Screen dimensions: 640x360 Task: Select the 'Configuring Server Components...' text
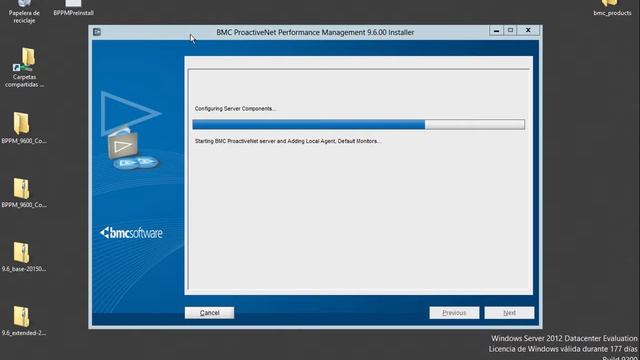[235, 109]
